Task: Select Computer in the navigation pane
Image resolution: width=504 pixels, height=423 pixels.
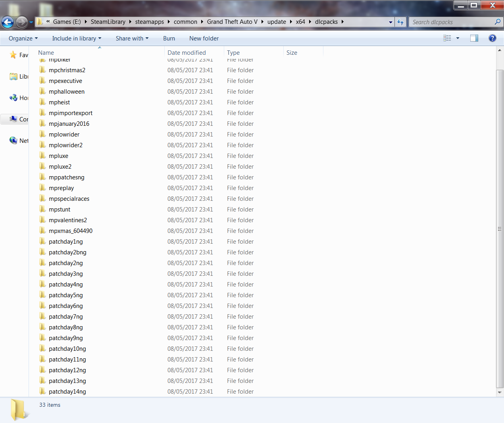Action: pyautogui.click(x=19, y=119)
